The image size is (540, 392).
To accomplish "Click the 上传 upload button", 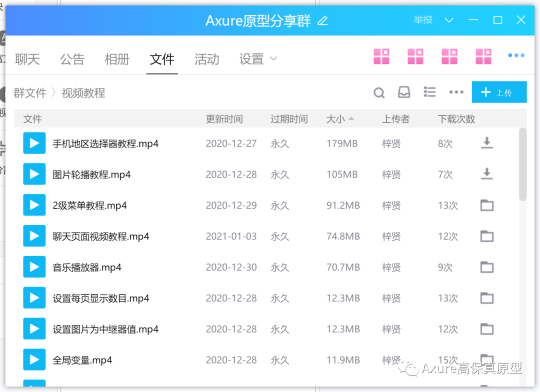I will click(499, 92).
